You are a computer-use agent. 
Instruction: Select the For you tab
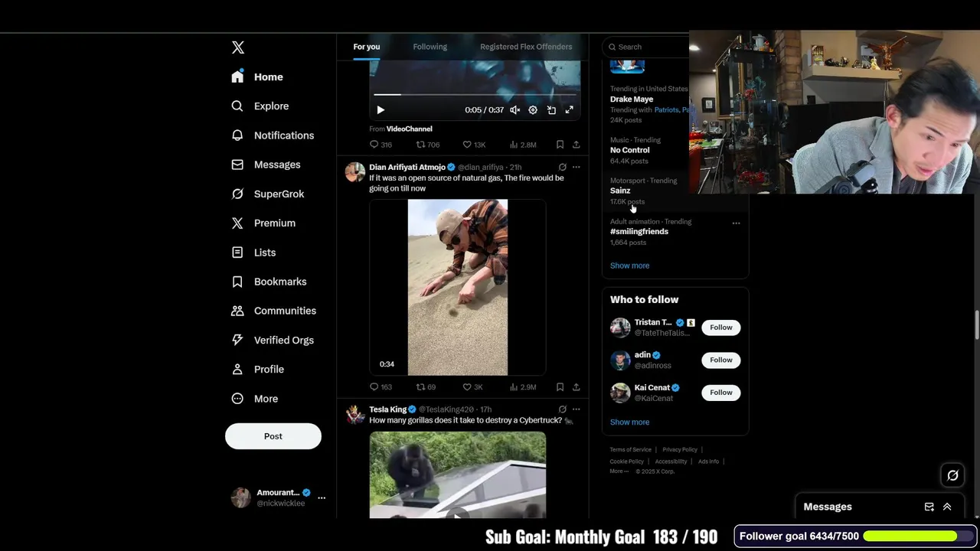click(x=367, y=47)
